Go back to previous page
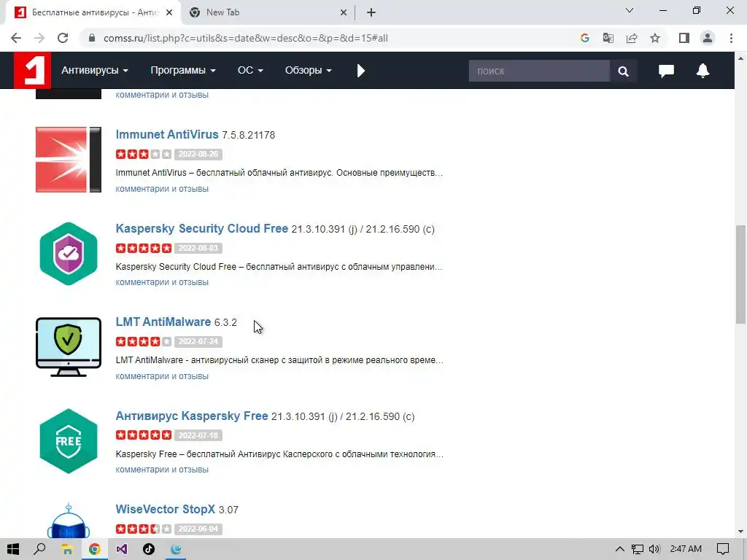Image resolution: width=747 pixels, height=560 pixels. click(x=16, y=38)
